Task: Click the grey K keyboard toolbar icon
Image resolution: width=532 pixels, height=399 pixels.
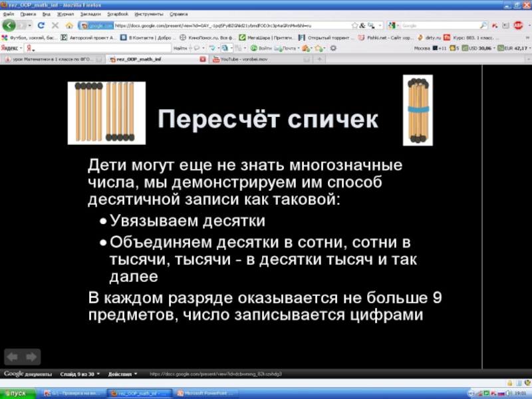Action: [505, 25]
